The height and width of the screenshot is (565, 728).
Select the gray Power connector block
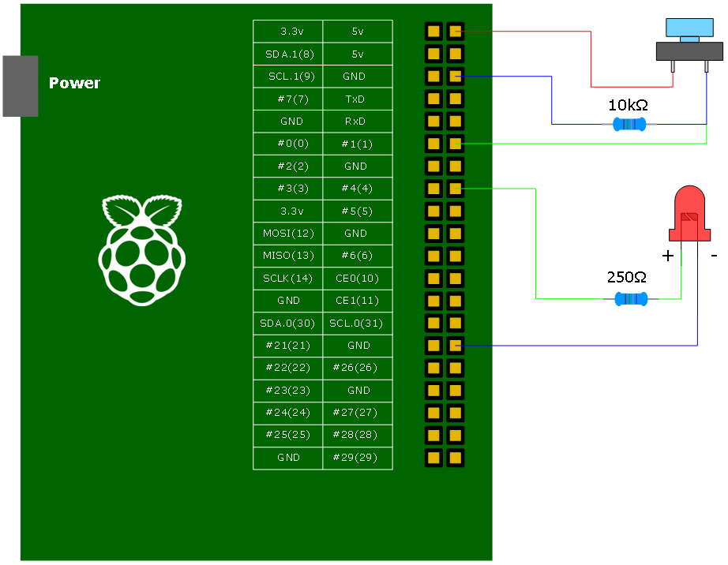pos(19,86)
